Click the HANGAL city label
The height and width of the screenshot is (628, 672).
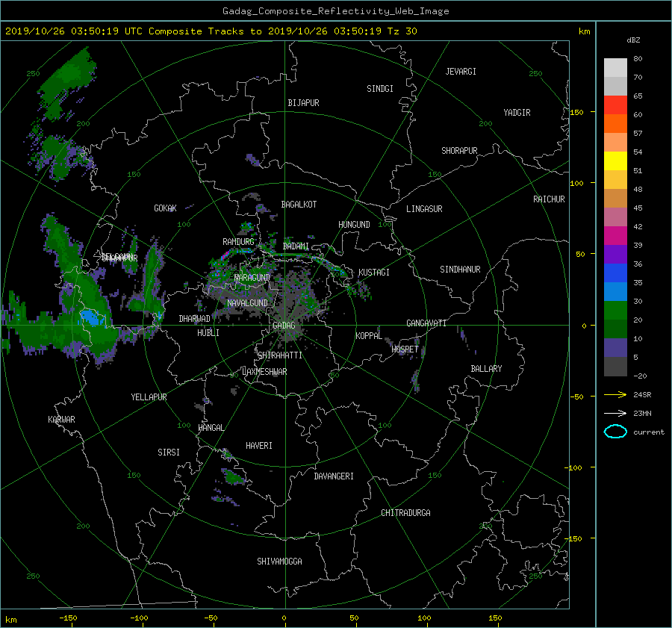click(211, 428)
